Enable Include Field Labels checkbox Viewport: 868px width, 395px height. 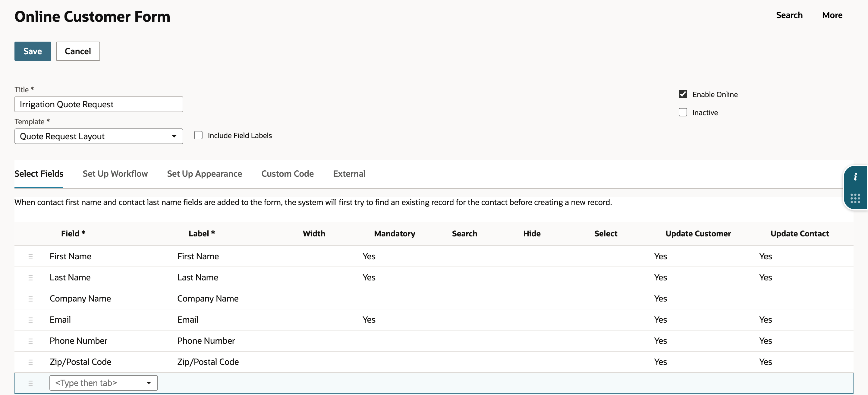point(199,135)
